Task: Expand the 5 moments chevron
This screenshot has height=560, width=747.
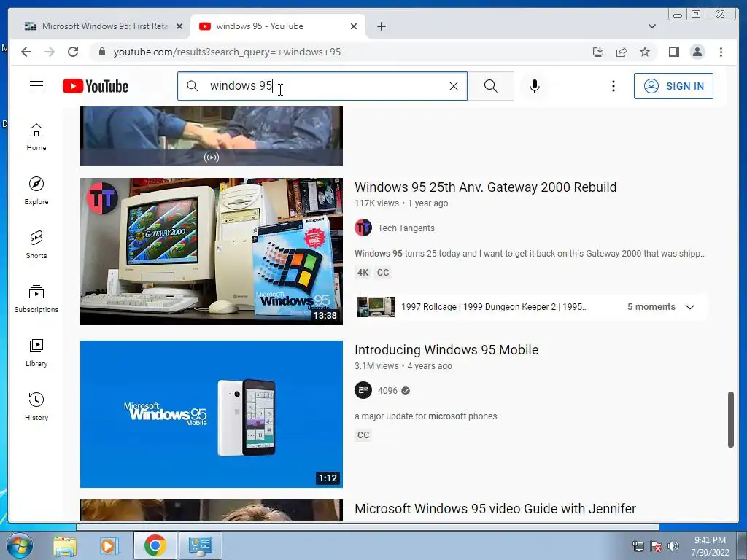Action: (690, 307)
